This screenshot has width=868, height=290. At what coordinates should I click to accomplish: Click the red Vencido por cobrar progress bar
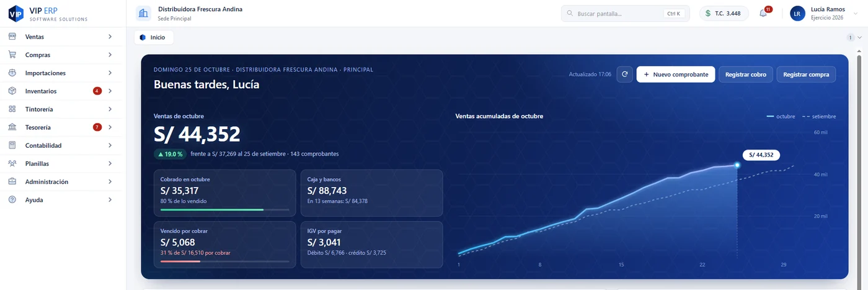[224, 261]
